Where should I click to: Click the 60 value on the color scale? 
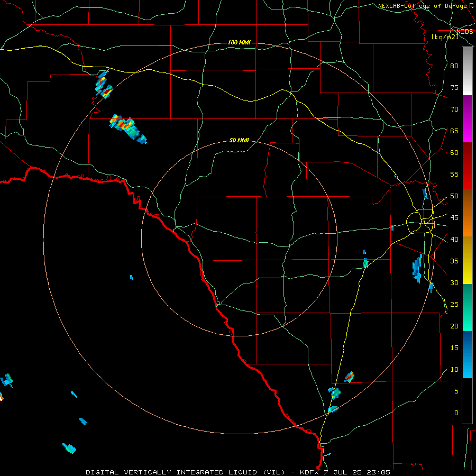pyautogui.click(x=454, y=153)
